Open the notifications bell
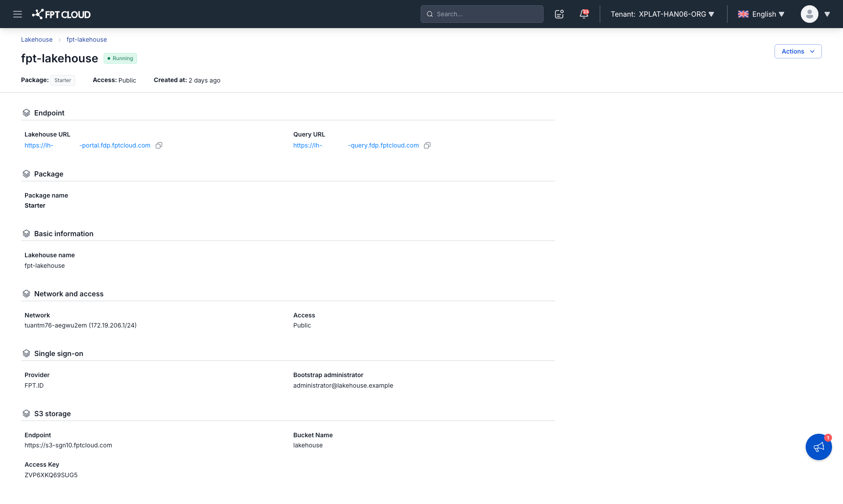Viewport: 843px width, 504px height. click(584, 14)
